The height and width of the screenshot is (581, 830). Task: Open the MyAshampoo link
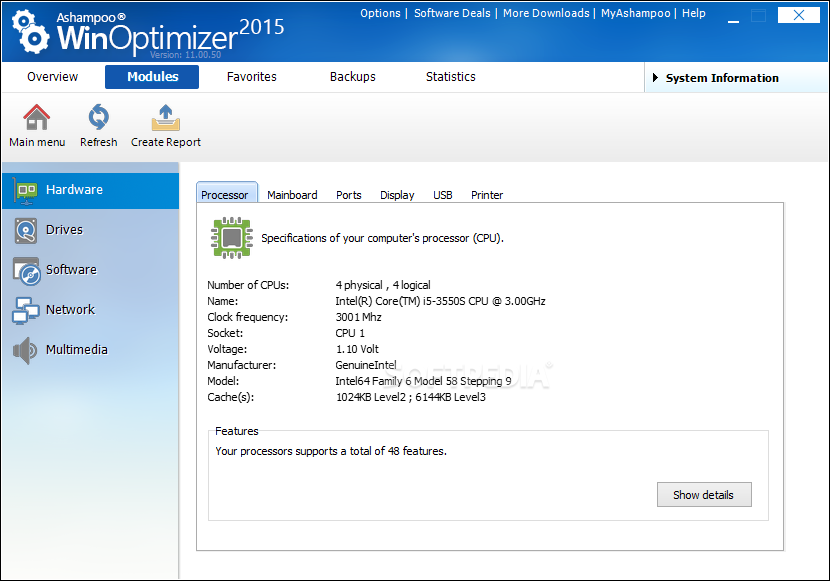pos(635,13)
